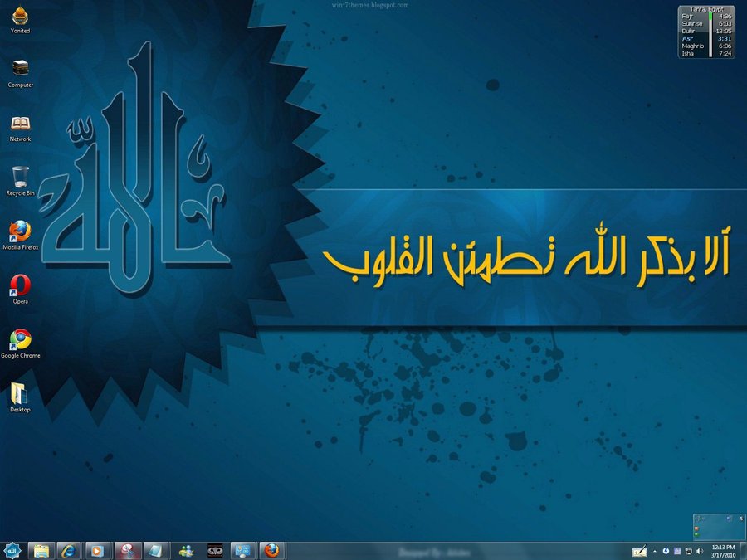This screenshot has width=747, height=560.
Task: Show hidden system tray icons
Action: point(654,551)
